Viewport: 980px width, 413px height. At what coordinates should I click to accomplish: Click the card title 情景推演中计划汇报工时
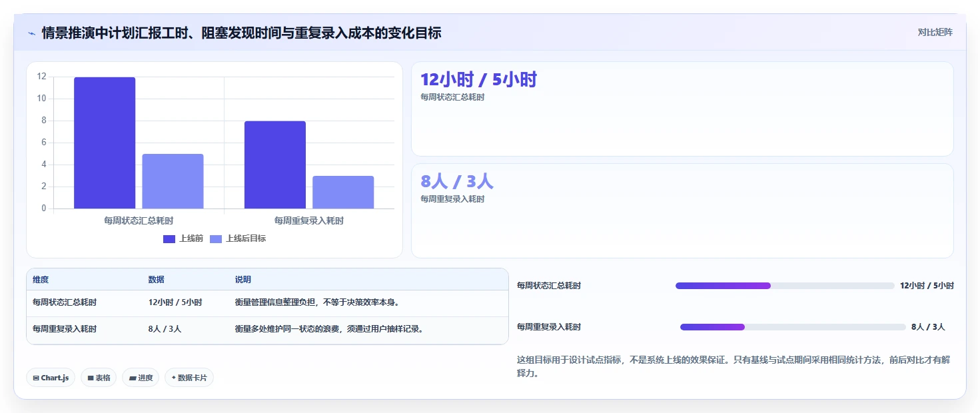pyautogui.click(x=241, y=33)
